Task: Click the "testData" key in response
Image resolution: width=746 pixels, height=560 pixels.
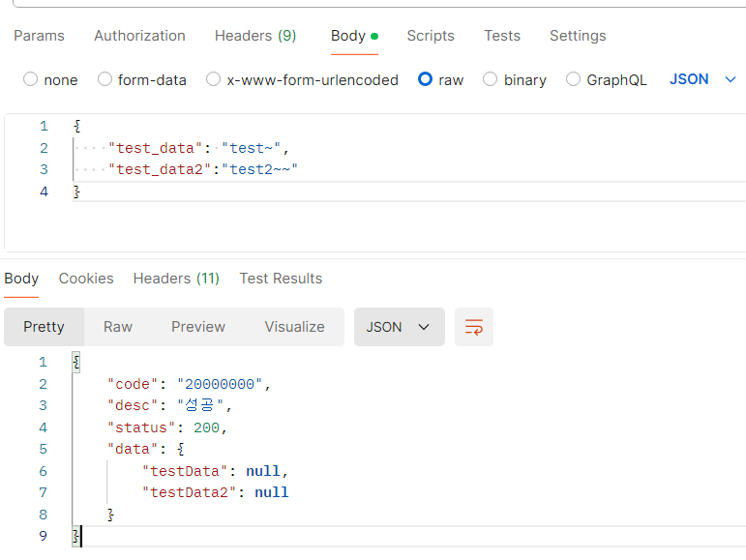Action: [x=185, y=471]
